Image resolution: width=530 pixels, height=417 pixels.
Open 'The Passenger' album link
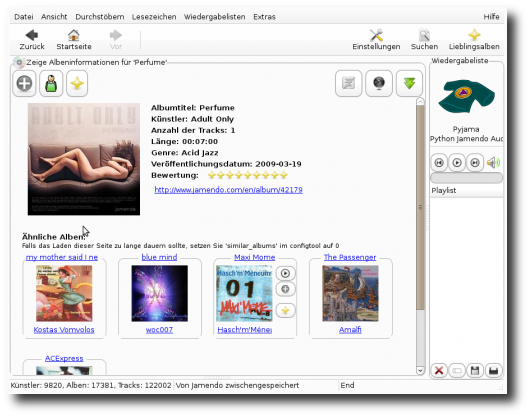click(350, 257)
